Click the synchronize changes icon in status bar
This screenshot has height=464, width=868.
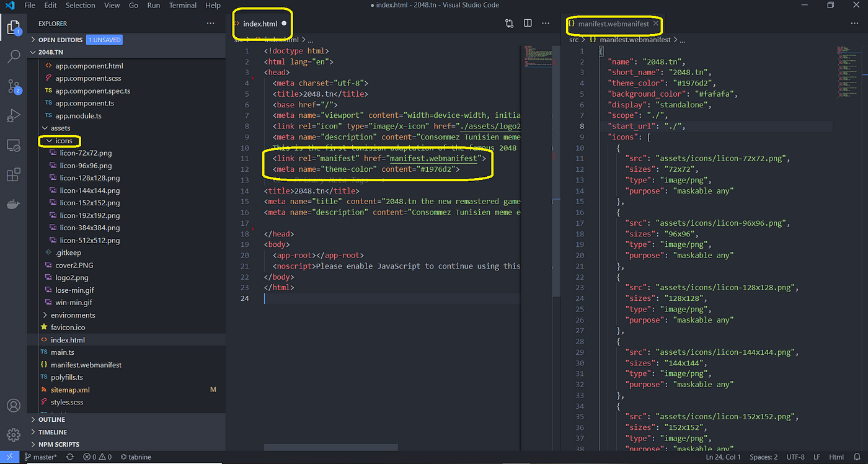(70, 457)
